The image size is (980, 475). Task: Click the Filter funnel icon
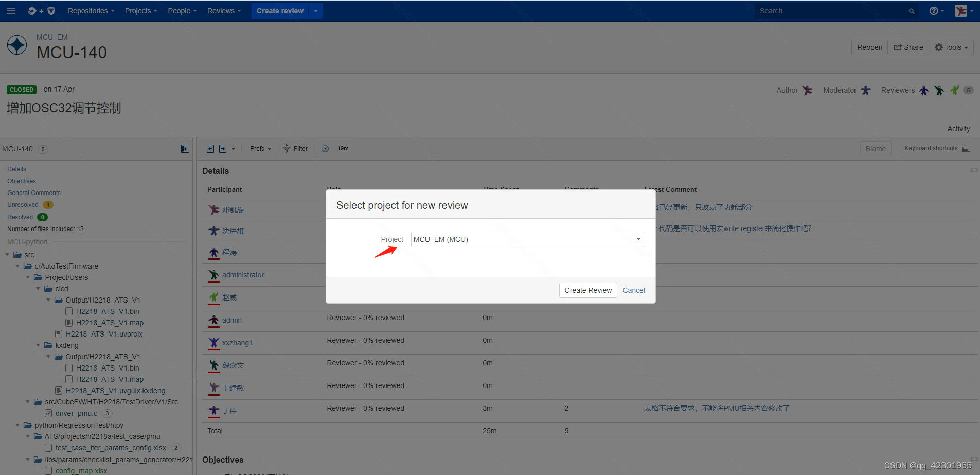click(x=287, y=149)
